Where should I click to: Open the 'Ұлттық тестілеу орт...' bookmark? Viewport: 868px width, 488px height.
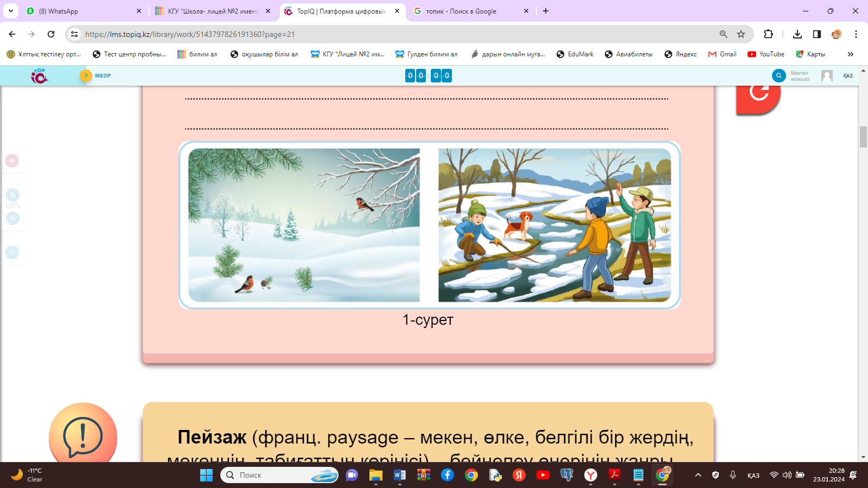[43, 54]
